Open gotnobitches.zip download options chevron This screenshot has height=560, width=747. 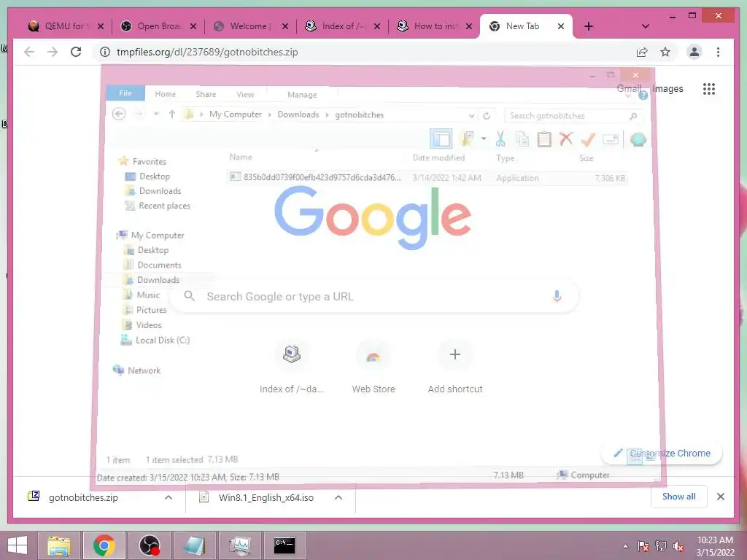[169, 497]
